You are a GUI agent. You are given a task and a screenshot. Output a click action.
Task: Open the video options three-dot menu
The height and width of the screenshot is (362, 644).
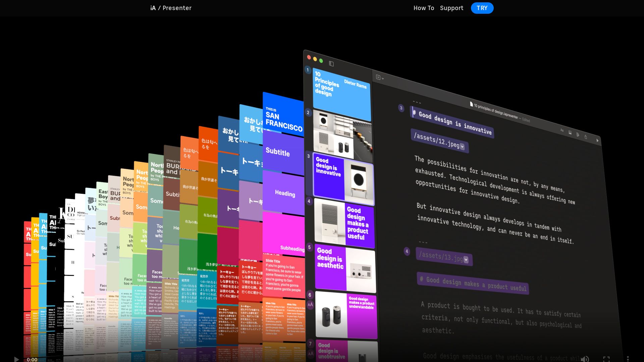pos(628,359)
